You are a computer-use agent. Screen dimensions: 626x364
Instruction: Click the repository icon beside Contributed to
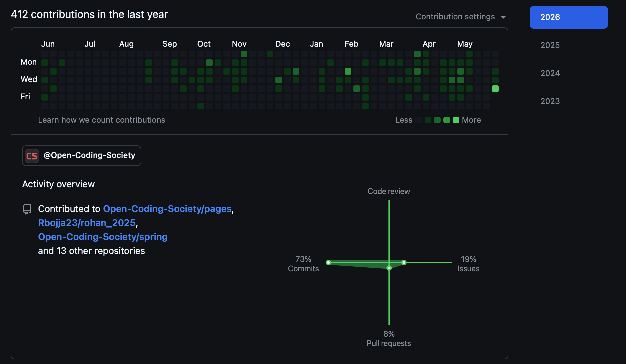pos(27,209)
